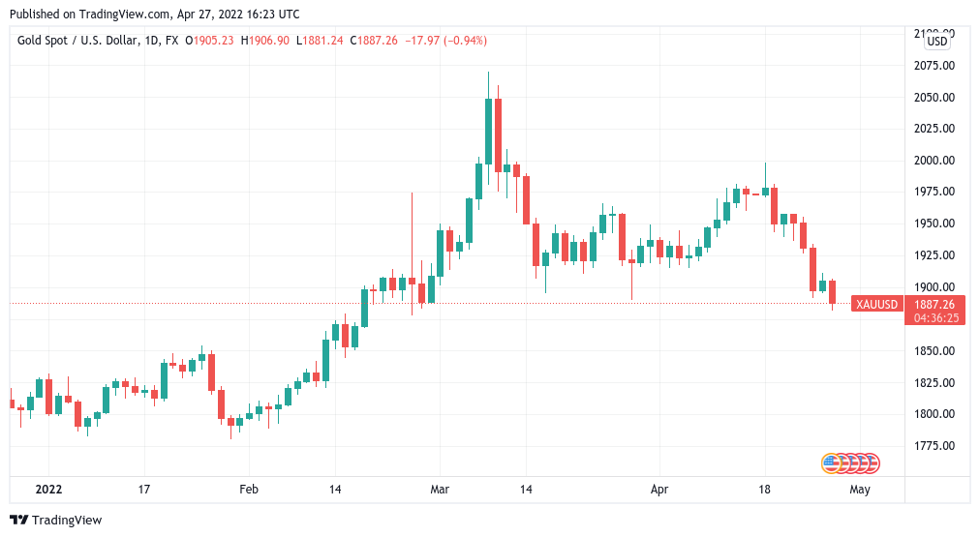
Task: Click the 'May' label on time axis
Action: [860, 490]
